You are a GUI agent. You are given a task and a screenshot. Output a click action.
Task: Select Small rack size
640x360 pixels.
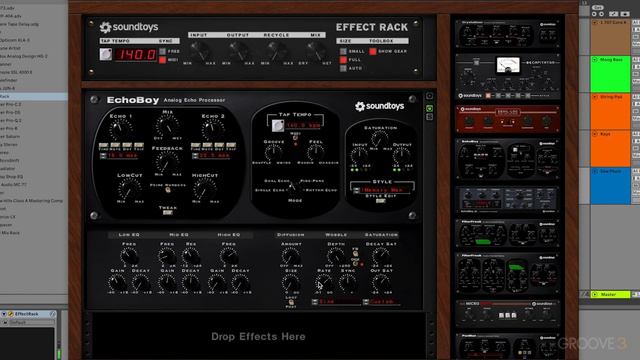tap(343, 51)
